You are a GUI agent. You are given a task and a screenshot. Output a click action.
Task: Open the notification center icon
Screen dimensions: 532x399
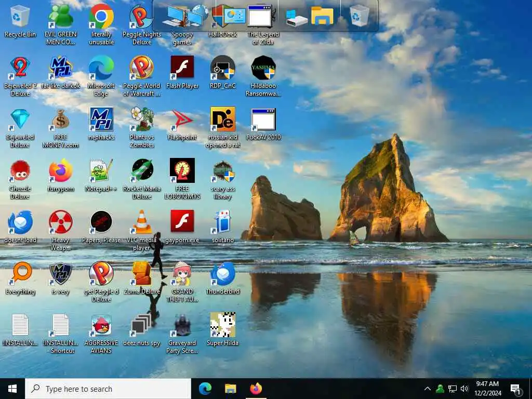[516, 389]
